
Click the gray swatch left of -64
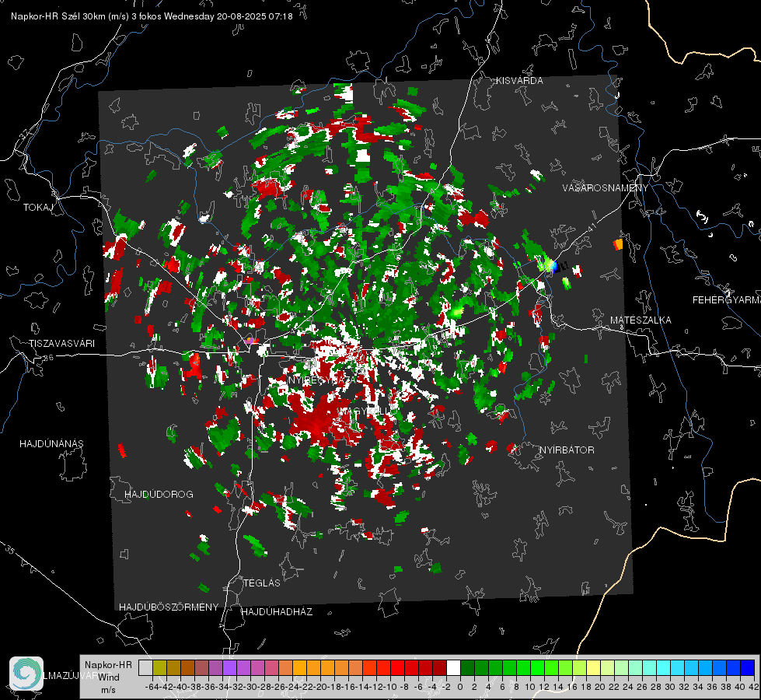145,668
